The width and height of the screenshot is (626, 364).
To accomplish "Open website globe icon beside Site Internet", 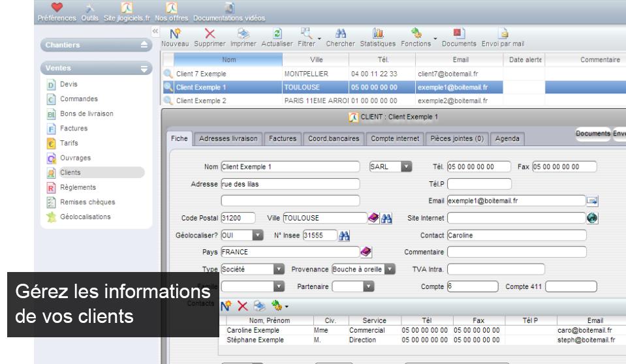I will [592, 218].
